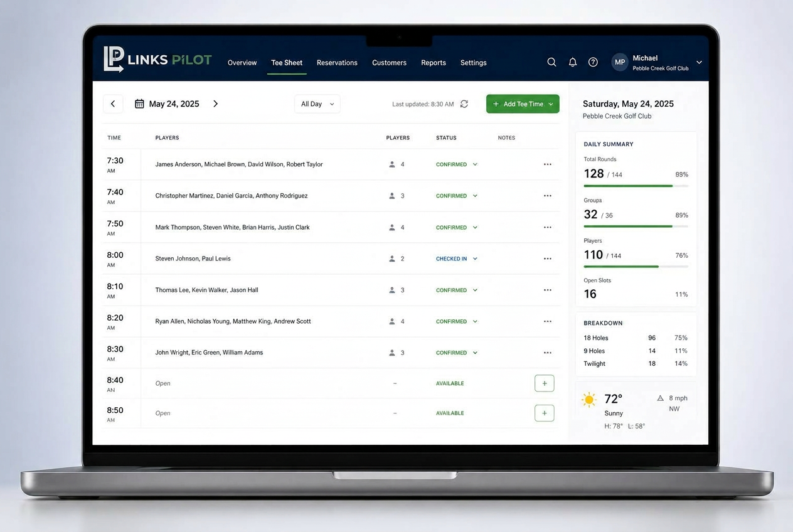Change status dropdown for 8:20 booking
Image resolution: width=793 pixels, height=532 pixels.
[475, 321]
